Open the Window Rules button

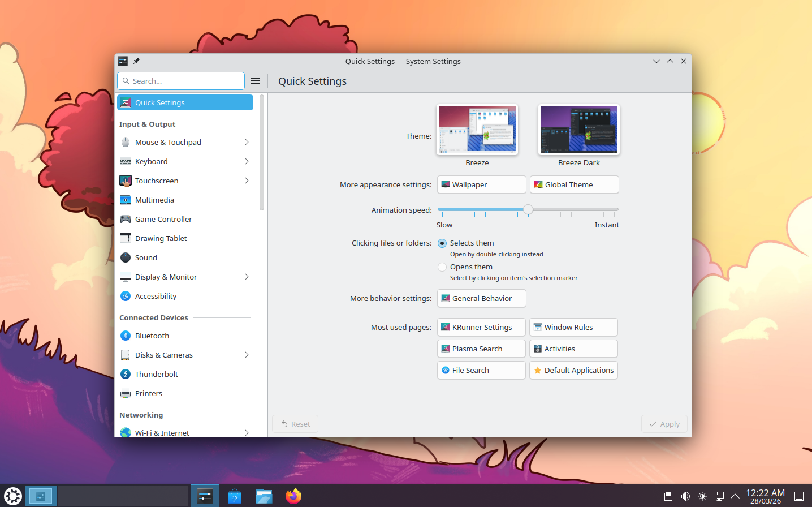[x=573, y=327]
